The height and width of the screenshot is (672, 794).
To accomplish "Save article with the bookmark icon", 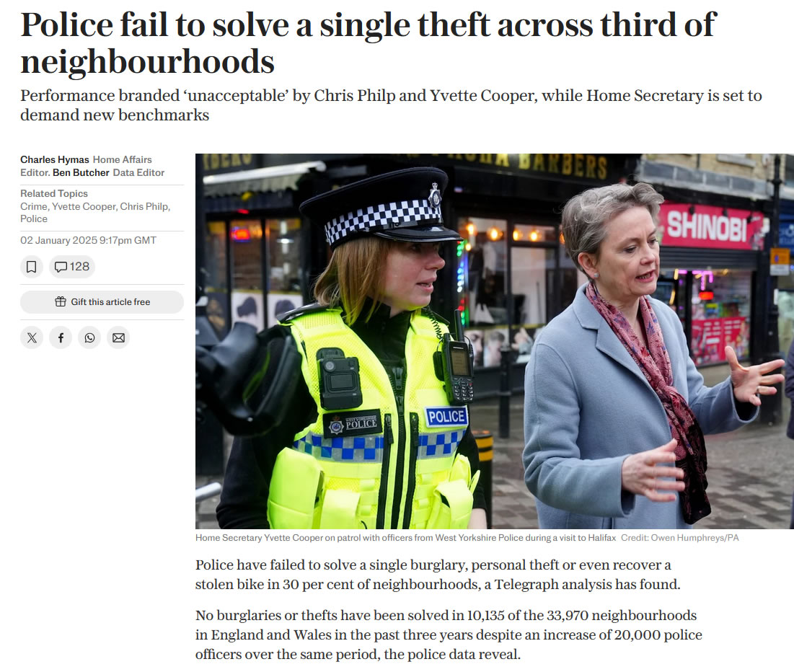I will click(x=32, y=267).
